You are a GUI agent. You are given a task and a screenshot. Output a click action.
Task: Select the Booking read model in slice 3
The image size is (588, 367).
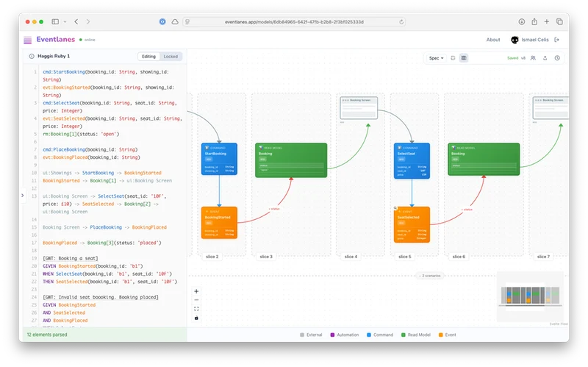[x=291, y=160]
